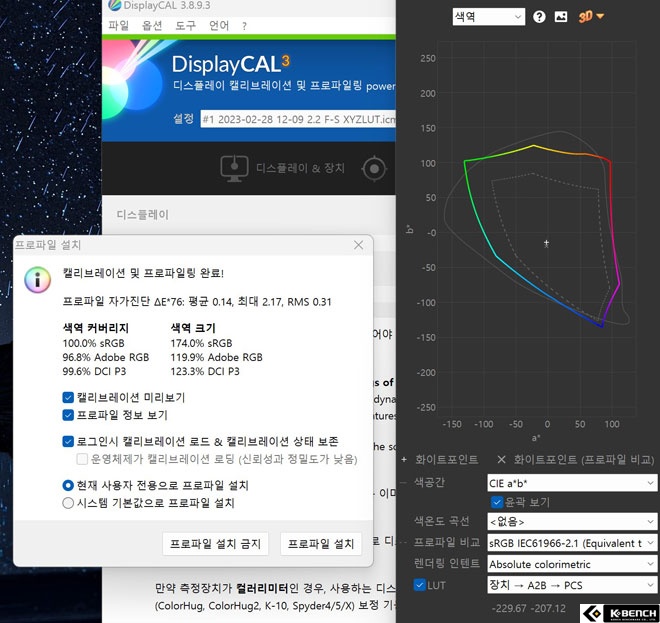Viewport: 660px width, 623px height.
Task: Click the coordinate readout -229.67 -207.12
Action: point(529,608)
